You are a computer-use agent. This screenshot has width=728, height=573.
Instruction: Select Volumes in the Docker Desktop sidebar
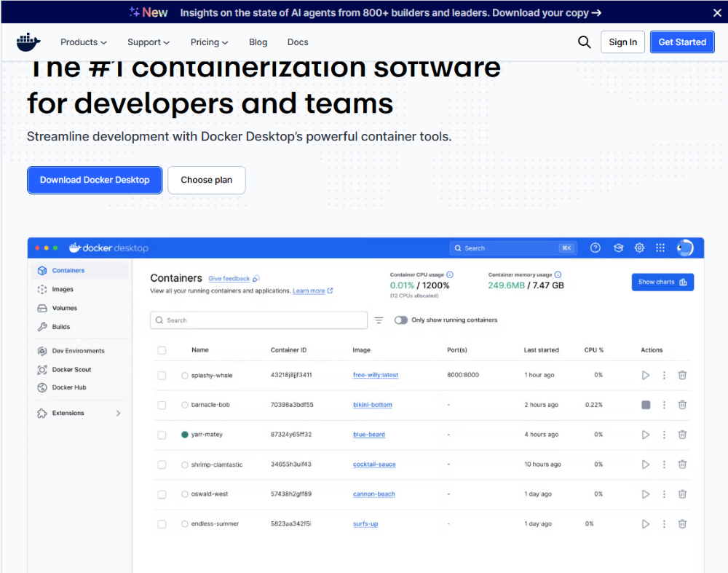point(80,308)
